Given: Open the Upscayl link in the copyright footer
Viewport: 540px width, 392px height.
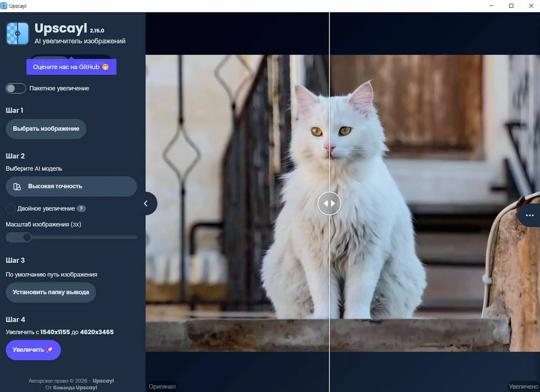Looking at the screenshot, I should 103,381.
